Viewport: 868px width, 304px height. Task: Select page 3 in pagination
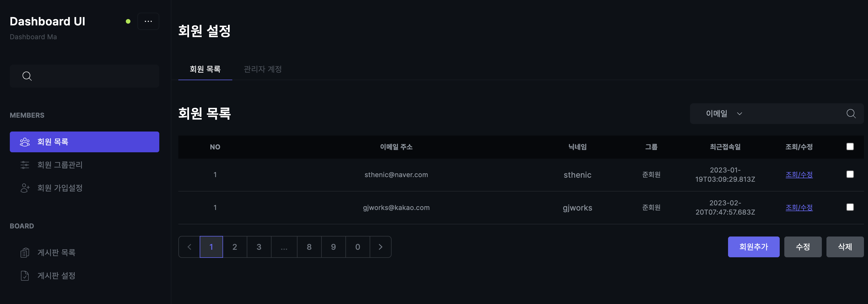[259, 247]
